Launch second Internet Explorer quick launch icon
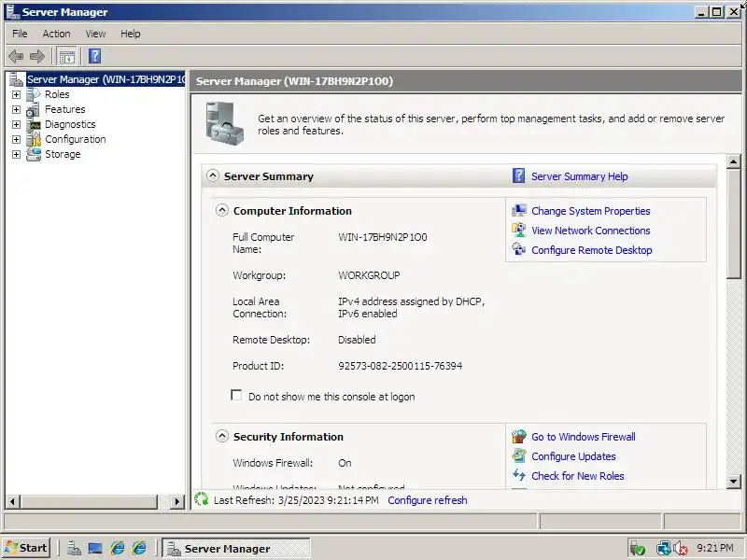 139,549
